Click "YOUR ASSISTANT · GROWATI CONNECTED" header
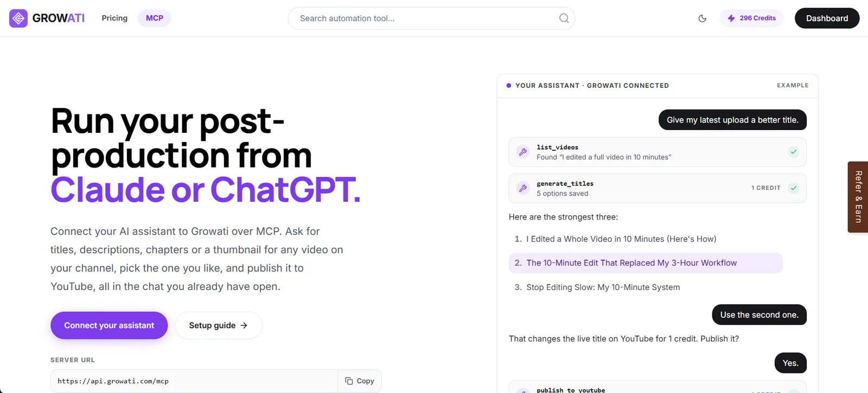This screenshot has width=868, height=393. pyautogui.click(x=592, y=86)
